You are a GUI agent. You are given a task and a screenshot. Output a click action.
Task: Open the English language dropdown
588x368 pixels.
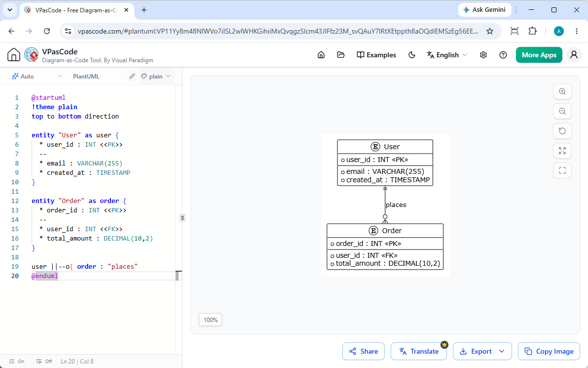pos(447,55)
